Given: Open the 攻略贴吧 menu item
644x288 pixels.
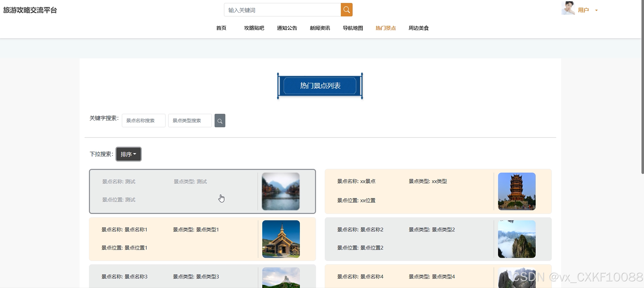Looking at the screenshot, I should coord(254,28).
